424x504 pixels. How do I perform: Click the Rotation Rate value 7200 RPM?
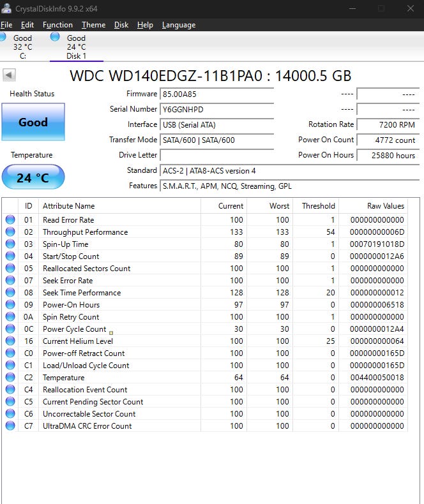388,124
